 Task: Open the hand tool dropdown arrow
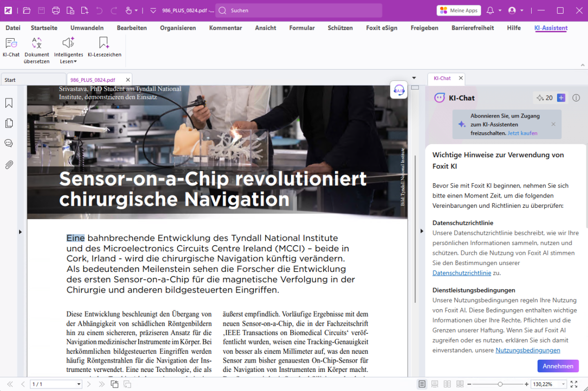pyautogui.click(x=136, y=10)
